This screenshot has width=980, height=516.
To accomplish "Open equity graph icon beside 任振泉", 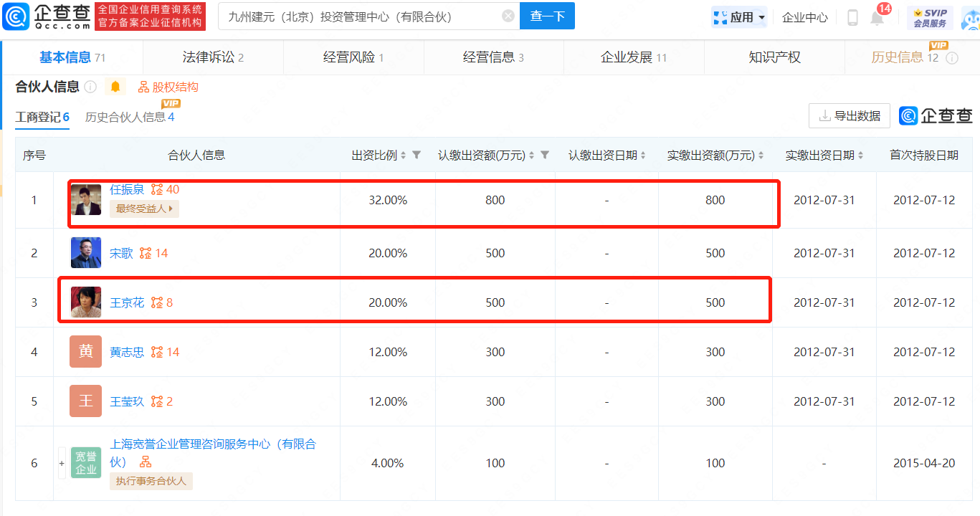I will 157,190.
